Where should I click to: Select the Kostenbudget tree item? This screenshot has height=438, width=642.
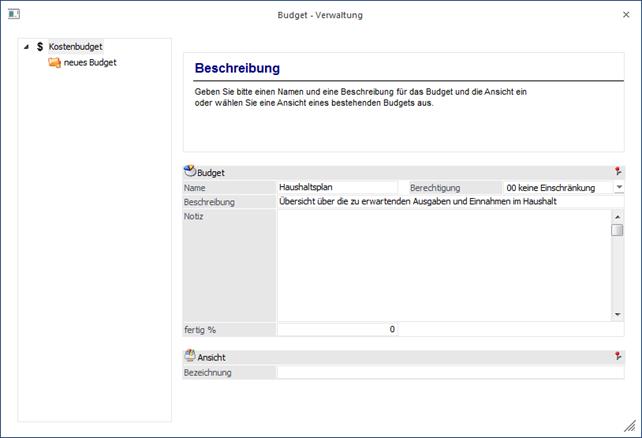point(76,47)
